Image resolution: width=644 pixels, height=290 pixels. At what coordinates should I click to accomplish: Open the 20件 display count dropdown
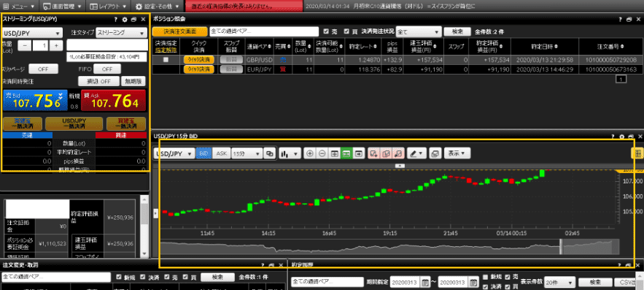pos(561,283)
